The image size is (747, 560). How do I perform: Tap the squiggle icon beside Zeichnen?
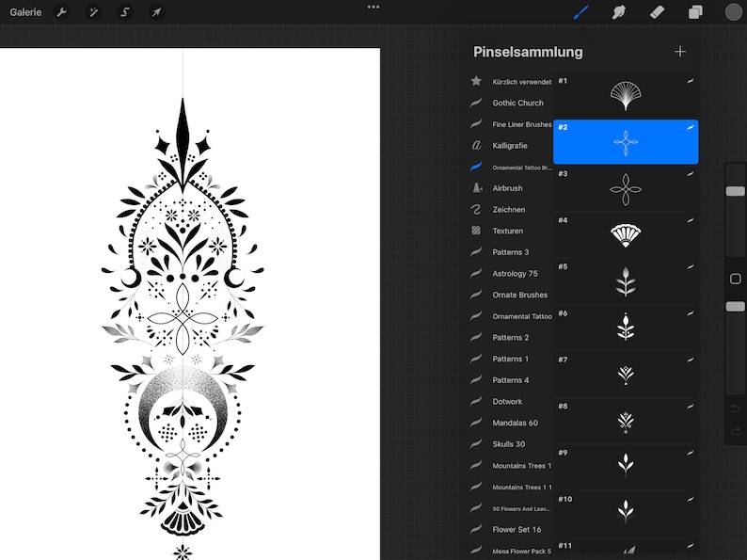(476, 209)
